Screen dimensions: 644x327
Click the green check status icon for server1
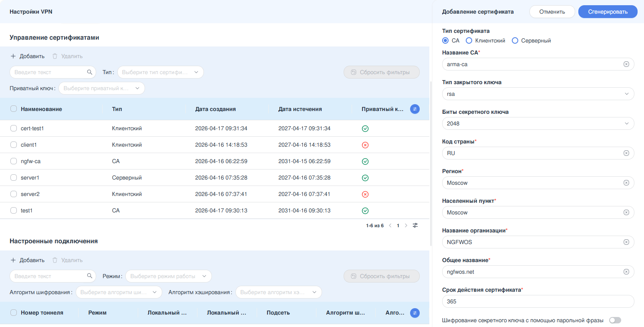pos(365,178)
